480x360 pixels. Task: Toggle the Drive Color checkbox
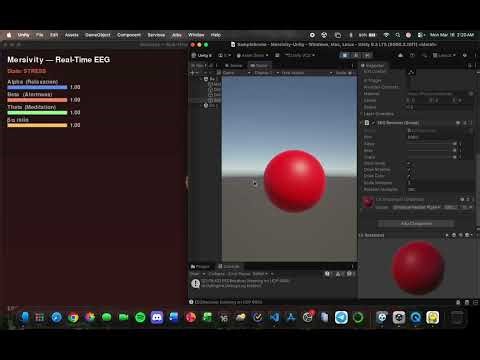409,176
